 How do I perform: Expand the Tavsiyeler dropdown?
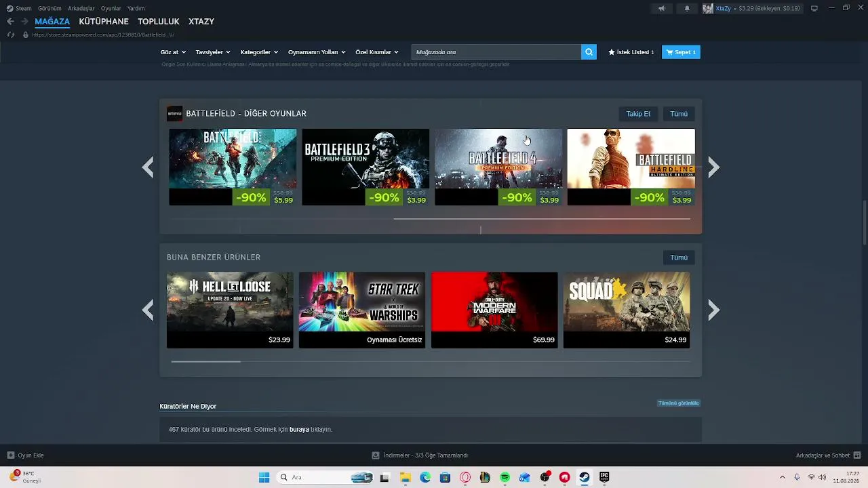(213, 52)
